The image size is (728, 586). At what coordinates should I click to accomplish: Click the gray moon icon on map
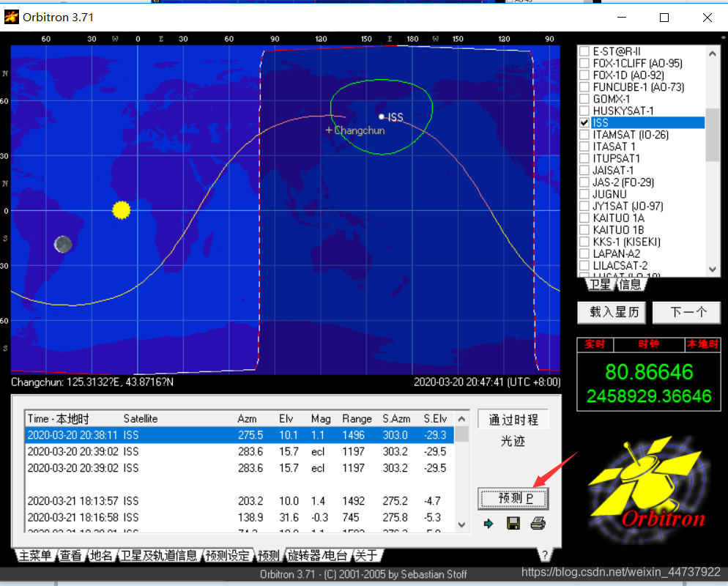pos(63,244)
